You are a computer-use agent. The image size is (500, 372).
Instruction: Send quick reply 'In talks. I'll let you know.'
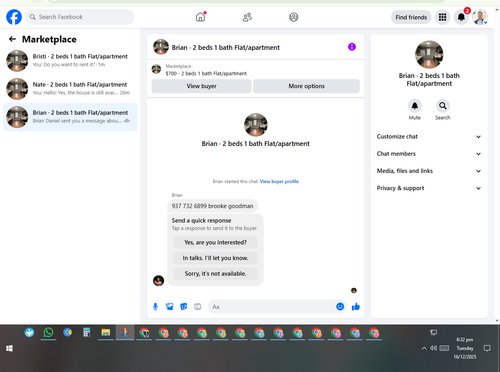point(215,258)
